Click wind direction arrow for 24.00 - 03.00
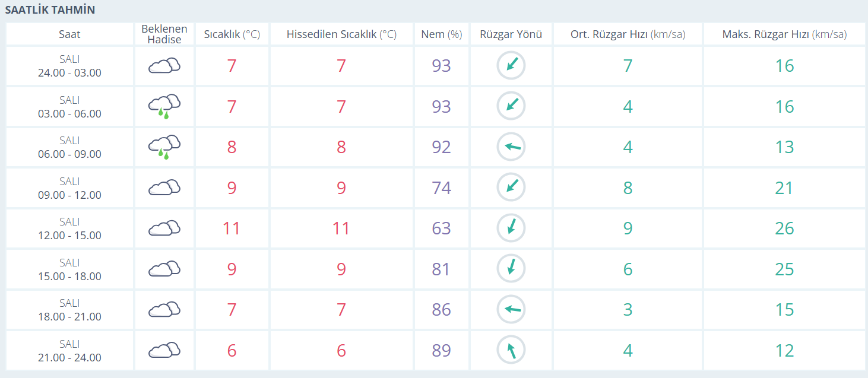868x378 pixels. pyautogui.click(x=511, y=66)
